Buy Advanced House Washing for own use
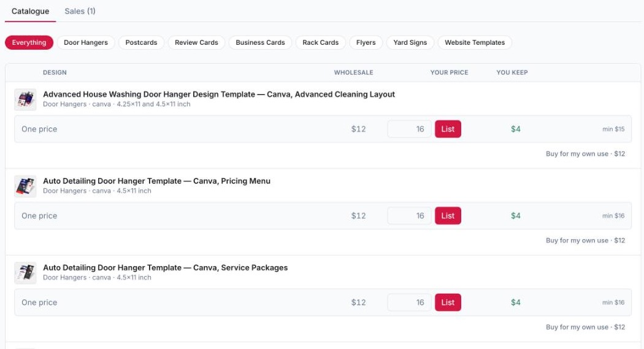 point(585,153)
